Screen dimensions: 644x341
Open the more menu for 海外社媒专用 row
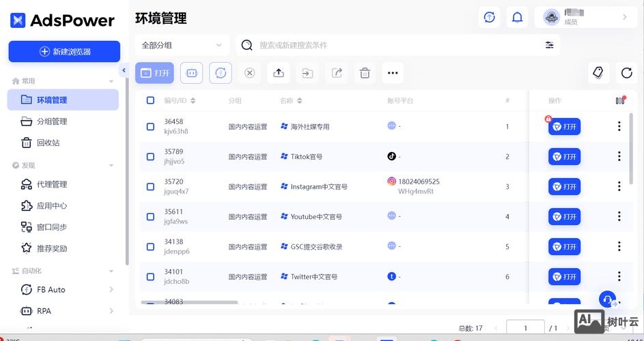point(619,126)
